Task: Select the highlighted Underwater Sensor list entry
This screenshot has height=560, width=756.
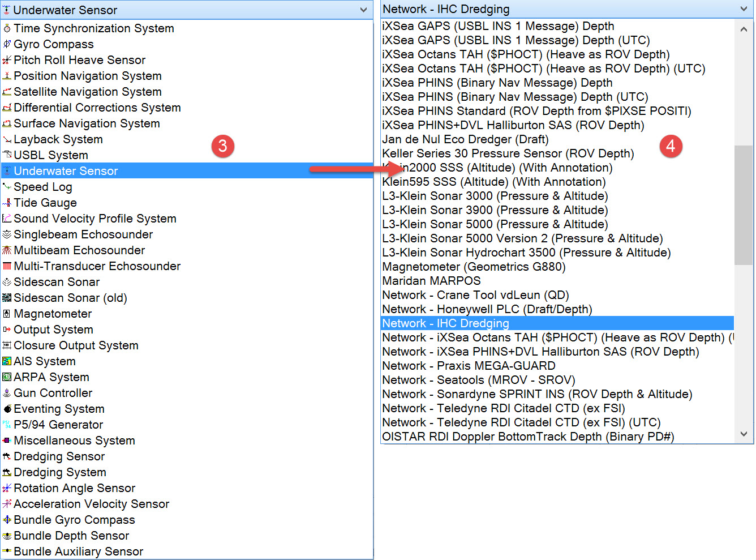Action: (187, 171)
